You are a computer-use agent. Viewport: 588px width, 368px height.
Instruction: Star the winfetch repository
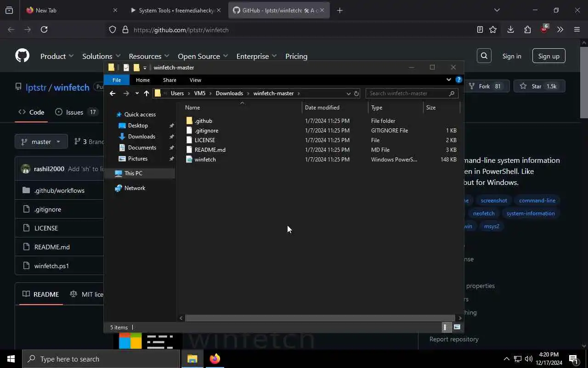(x=539, y=86)
